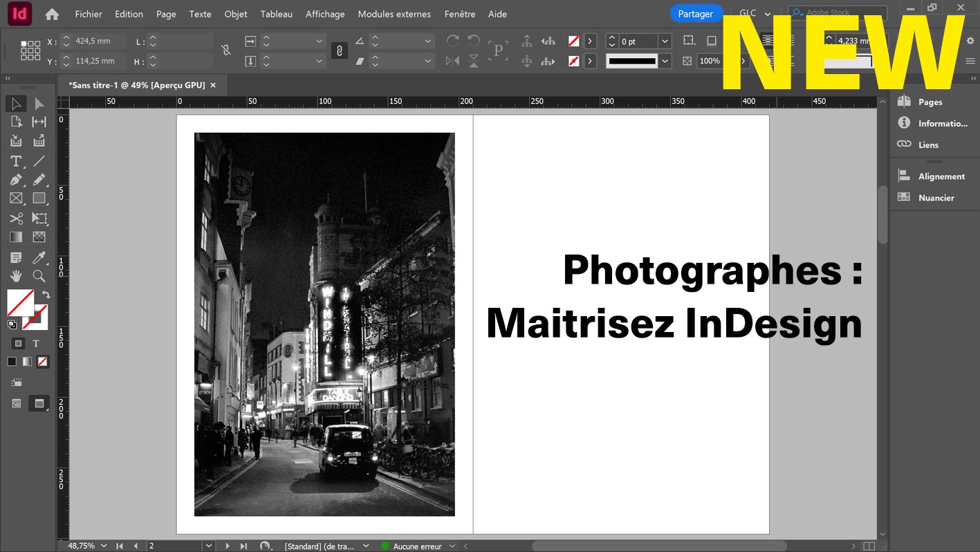The width and height of the screenshot is (980, 552).
Task: Toggle formatting affects text button
Action: click(x=36, y=343)
